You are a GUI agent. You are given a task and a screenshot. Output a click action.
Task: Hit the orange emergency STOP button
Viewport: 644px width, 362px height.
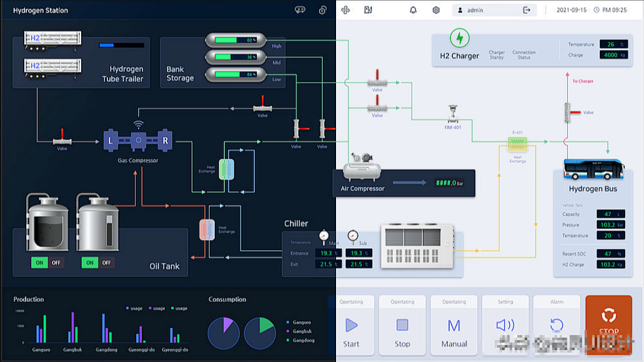[608, 324]
